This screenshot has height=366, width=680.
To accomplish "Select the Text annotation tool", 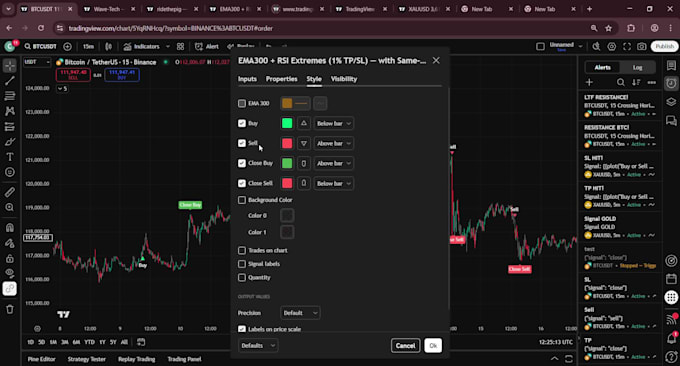I will point(10,157).
